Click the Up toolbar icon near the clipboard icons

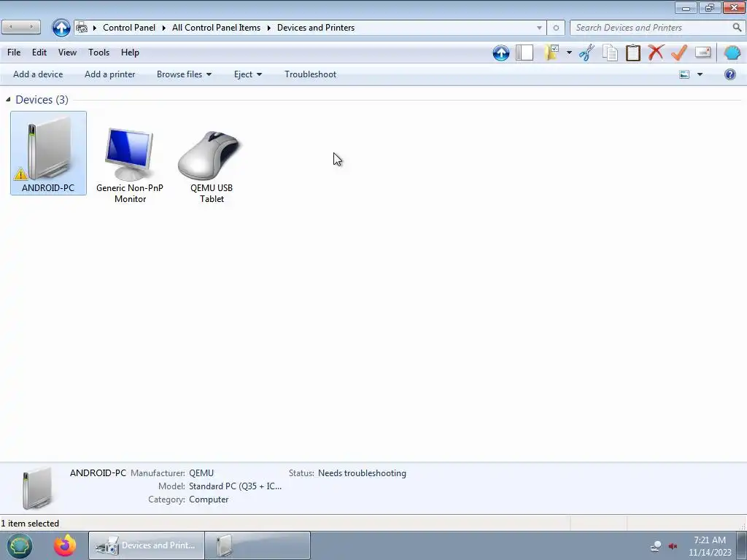pyautogui.click(x=500, y=52)
